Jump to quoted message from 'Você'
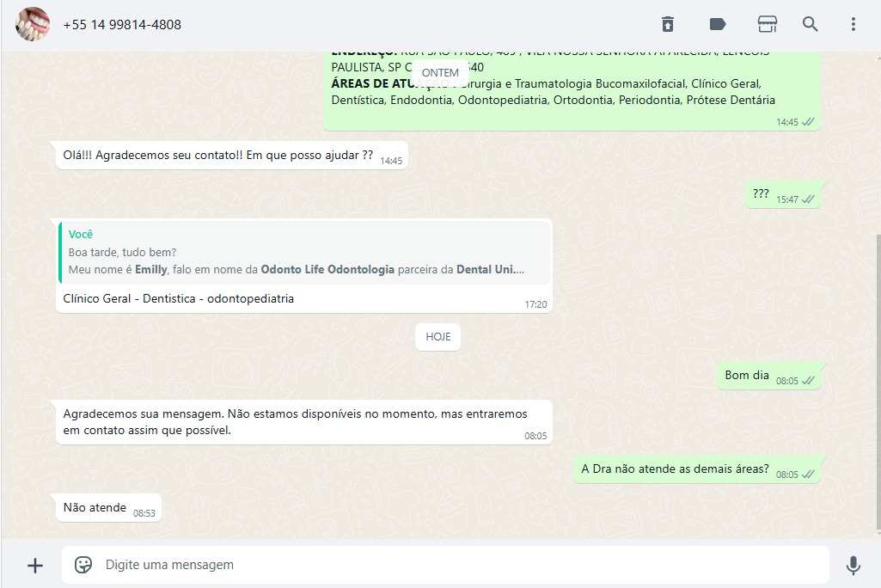Screen dimensions: 881x588 pyautogui.click(x=304, y=252)
